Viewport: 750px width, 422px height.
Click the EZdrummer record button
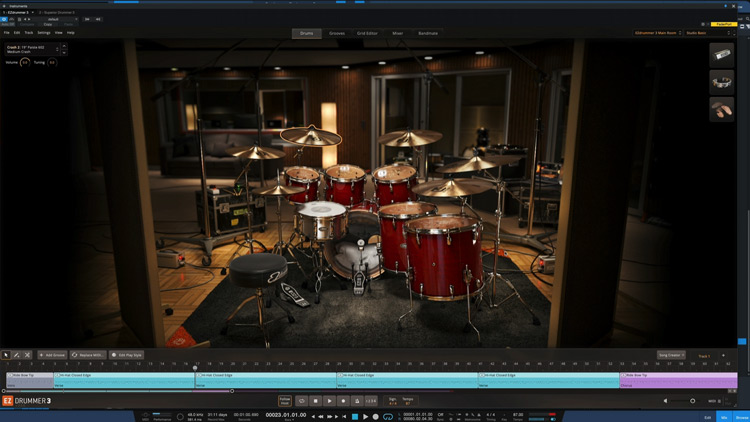[343, 401]
